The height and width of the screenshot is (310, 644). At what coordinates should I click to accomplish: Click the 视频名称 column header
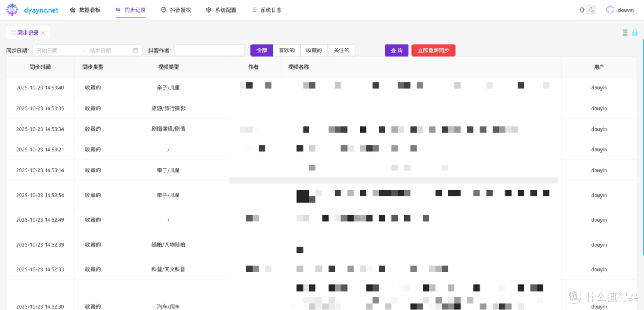click(422, 67)
